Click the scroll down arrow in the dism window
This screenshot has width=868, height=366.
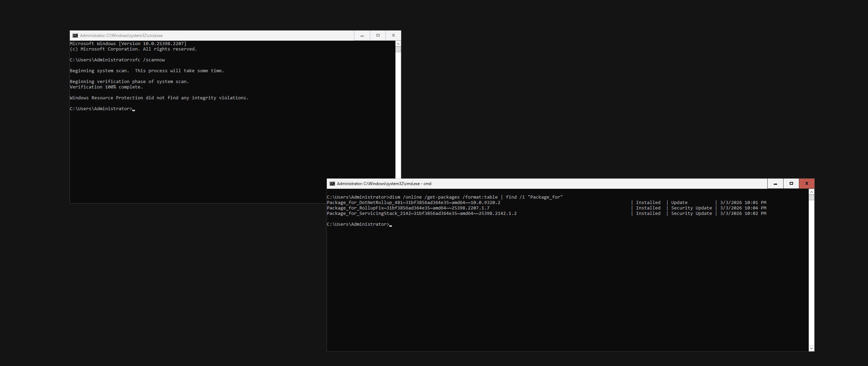pos(811,348)
